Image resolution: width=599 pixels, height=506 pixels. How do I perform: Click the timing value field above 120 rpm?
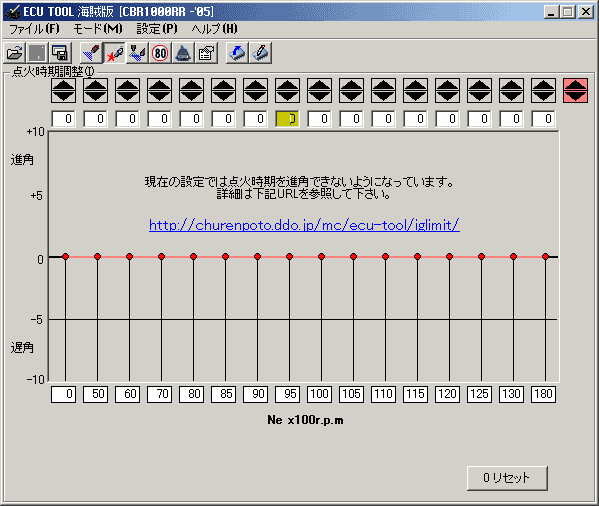447,119
